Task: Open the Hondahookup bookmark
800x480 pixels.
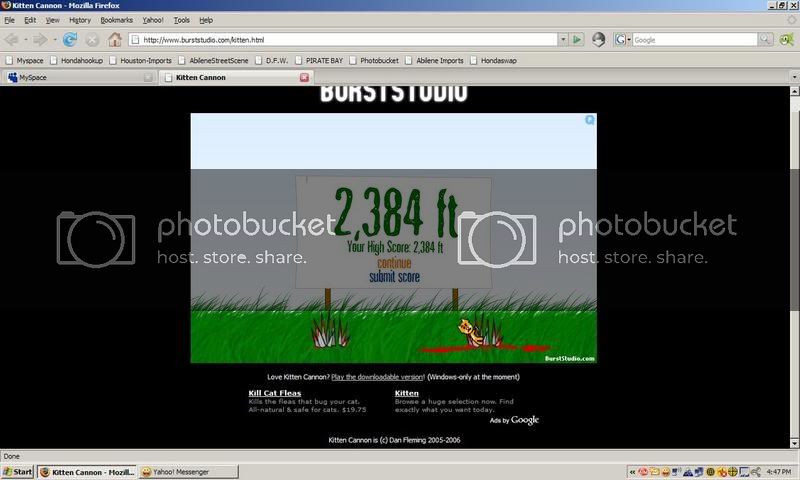Action: pos(76,60)
